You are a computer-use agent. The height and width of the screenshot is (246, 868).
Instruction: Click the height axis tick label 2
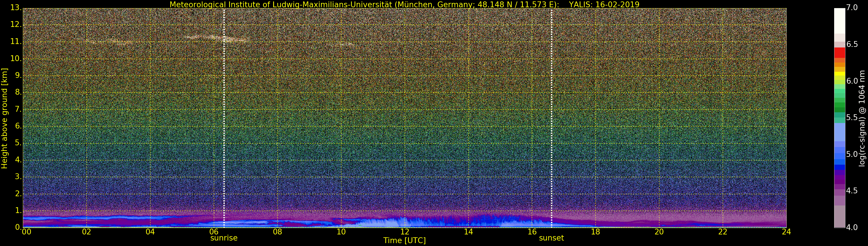click(18, 193)
